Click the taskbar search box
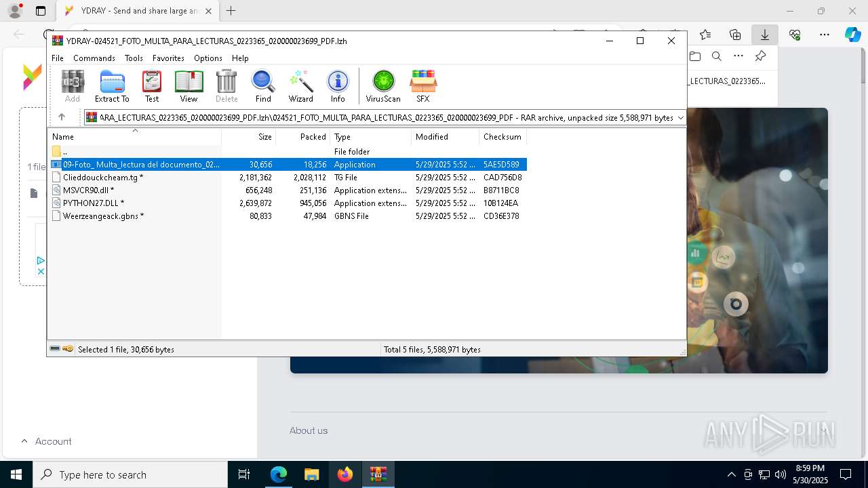The width and height of the screenshot is (868, 488). tap(130, 474)
